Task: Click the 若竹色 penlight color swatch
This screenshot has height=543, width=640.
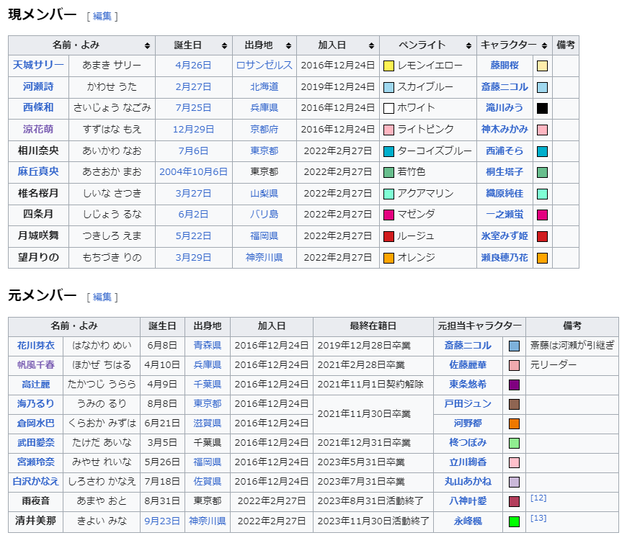Action: [389, 172]
